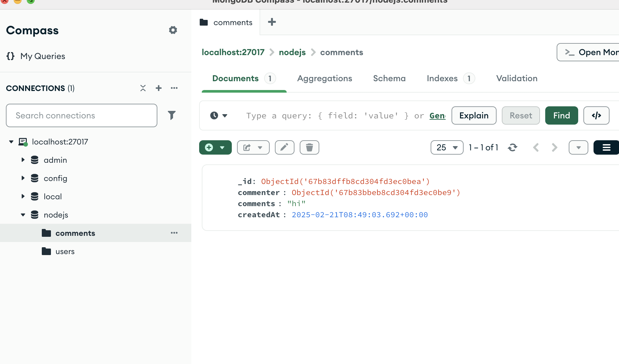Focus the Search connections field
Image resolution: width=619 pixels, height=364 pixels.
tap(82, 115)
